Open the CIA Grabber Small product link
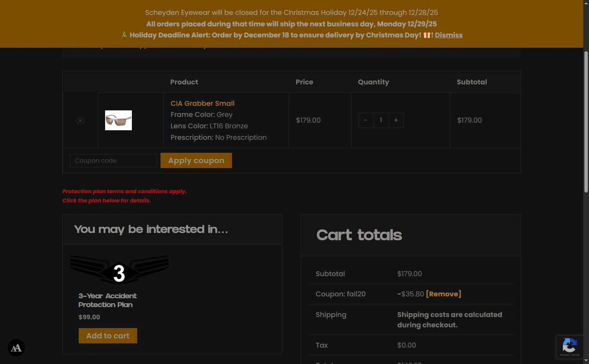The width and height of the screenshot is (589, 364). click(x=203, y=104)
